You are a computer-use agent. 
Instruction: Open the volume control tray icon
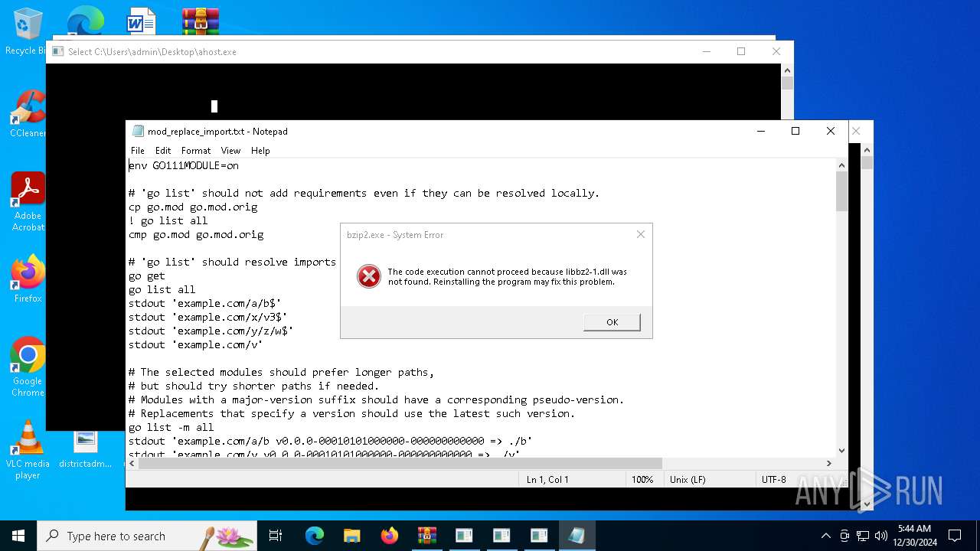pyautogui.click(x=881, y=536)
